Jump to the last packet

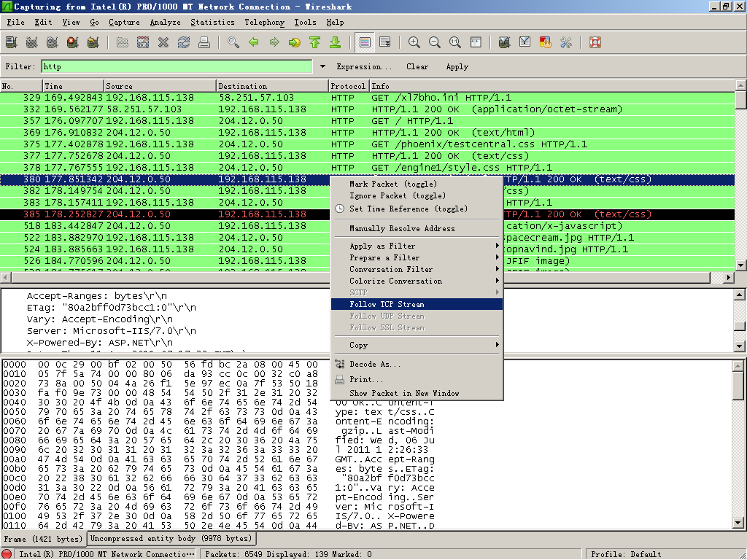tap(336, 42)
